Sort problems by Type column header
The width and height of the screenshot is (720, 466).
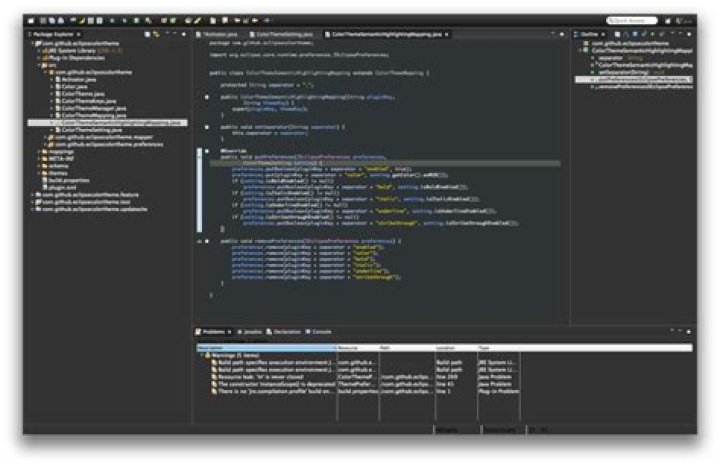[499, 348]
